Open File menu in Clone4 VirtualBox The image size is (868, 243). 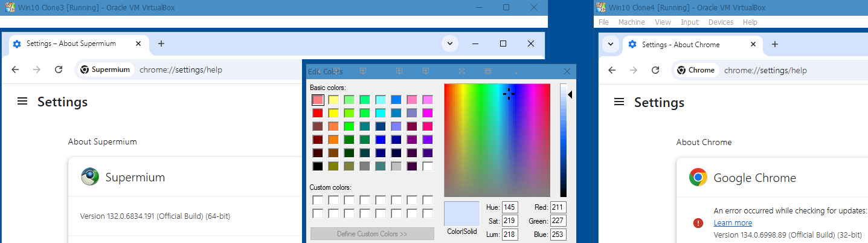(x=603, y=22)
